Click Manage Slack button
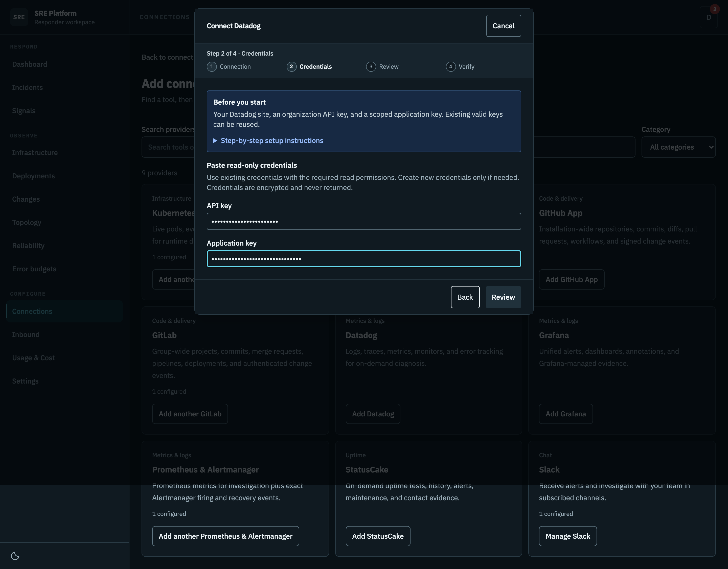The width and height of the screenshot is (728, 569). tap(568, 536)
